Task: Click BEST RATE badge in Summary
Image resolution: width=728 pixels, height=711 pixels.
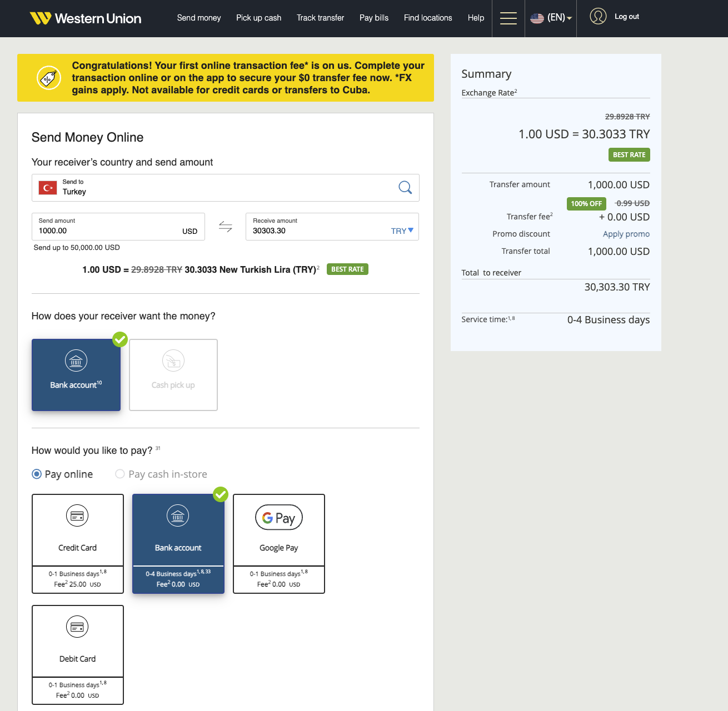Action: tap(629, 155)
